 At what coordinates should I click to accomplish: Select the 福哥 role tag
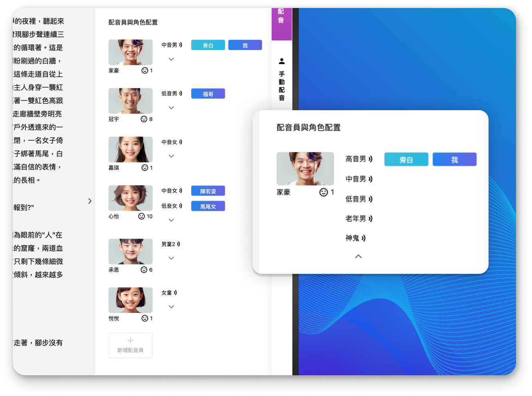[x=208, y=94]
